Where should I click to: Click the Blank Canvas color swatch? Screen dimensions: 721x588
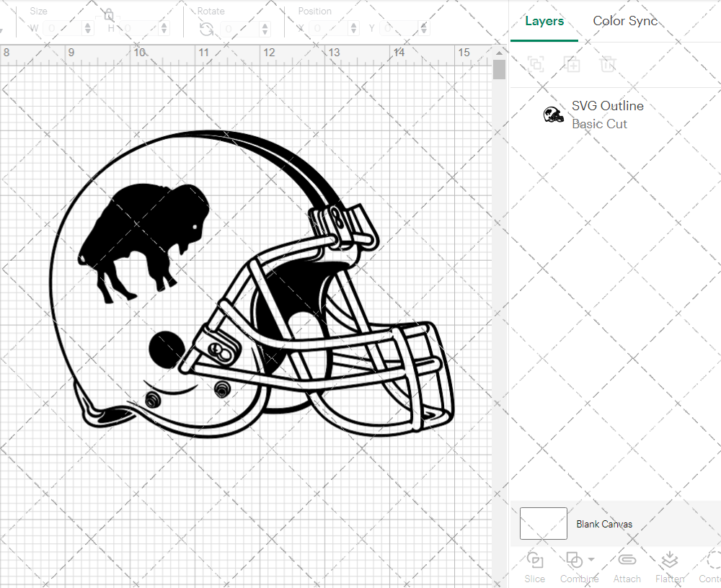543,524
